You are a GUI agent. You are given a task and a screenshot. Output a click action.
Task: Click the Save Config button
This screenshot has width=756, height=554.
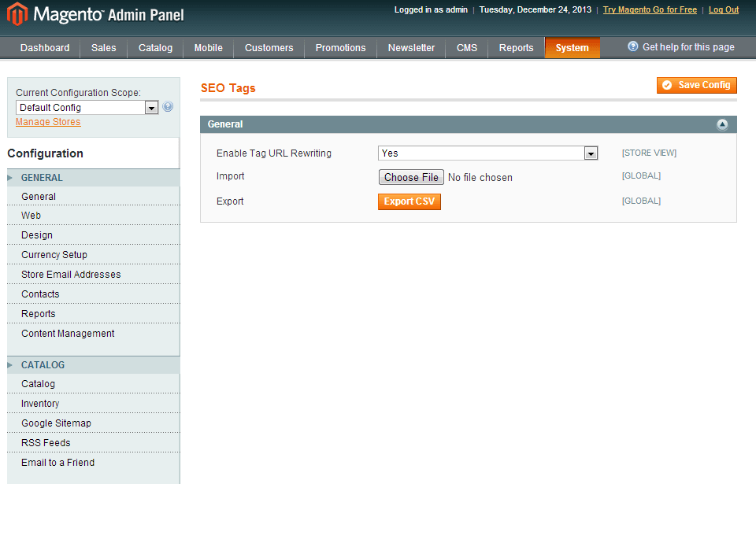tap(696, 85)
